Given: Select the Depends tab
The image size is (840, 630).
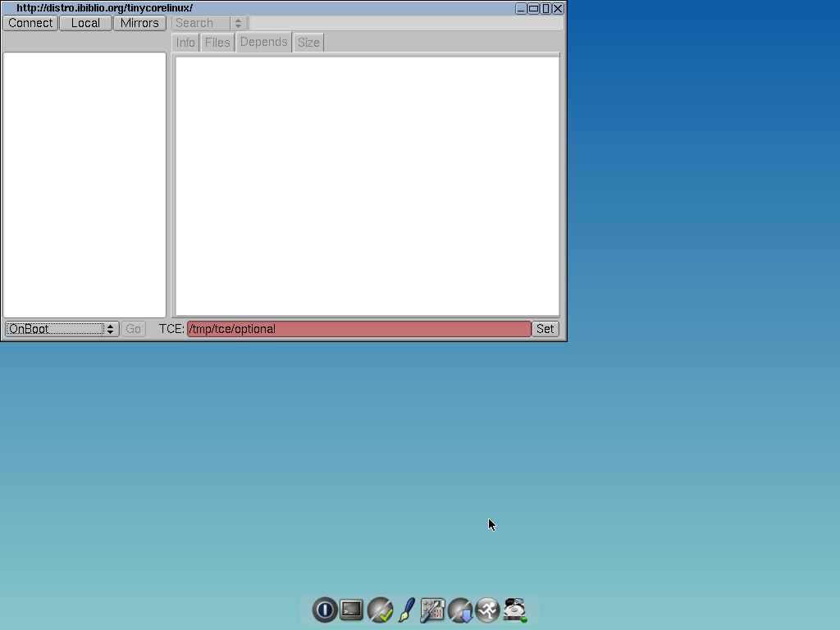Looking at the screenshot, I should coord(263,42).
